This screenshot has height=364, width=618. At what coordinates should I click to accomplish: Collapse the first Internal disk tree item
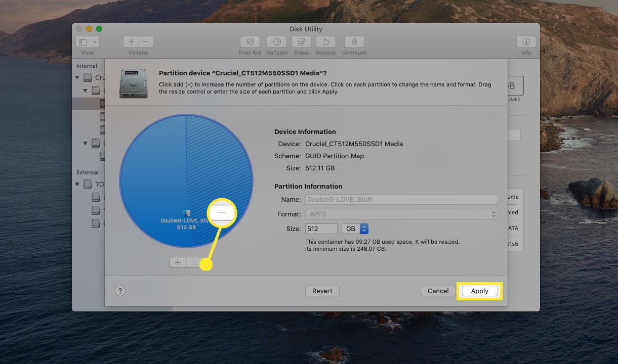coord(77,78)
